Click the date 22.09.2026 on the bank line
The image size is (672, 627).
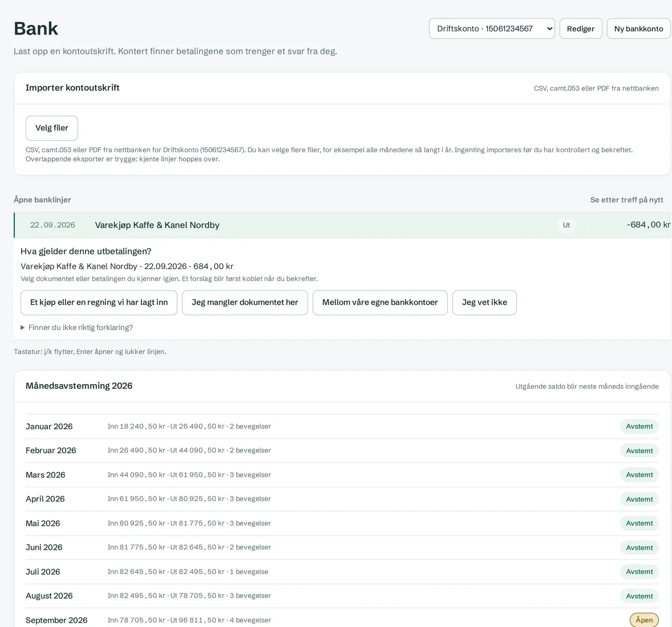coord(52,225)
